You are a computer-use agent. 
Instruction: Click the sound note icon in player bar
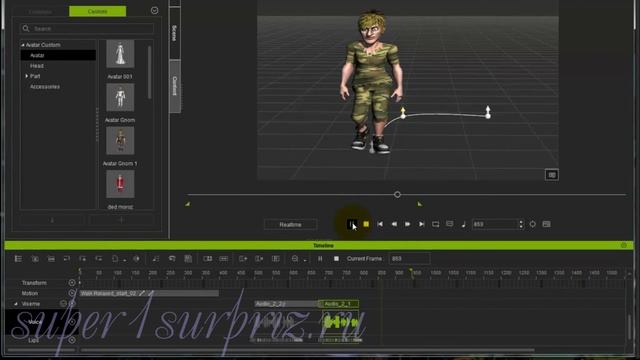[x=464, y=224]
